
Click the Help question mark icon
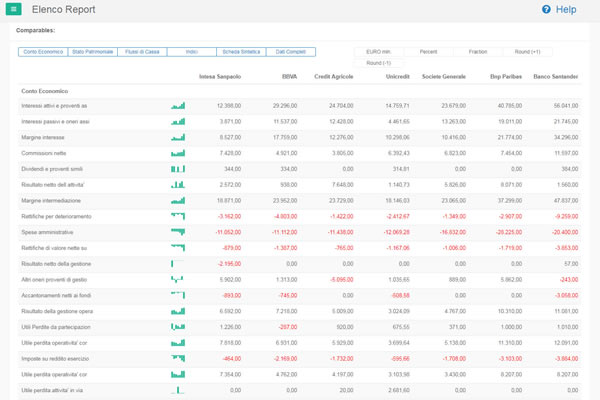coord(546,9)
